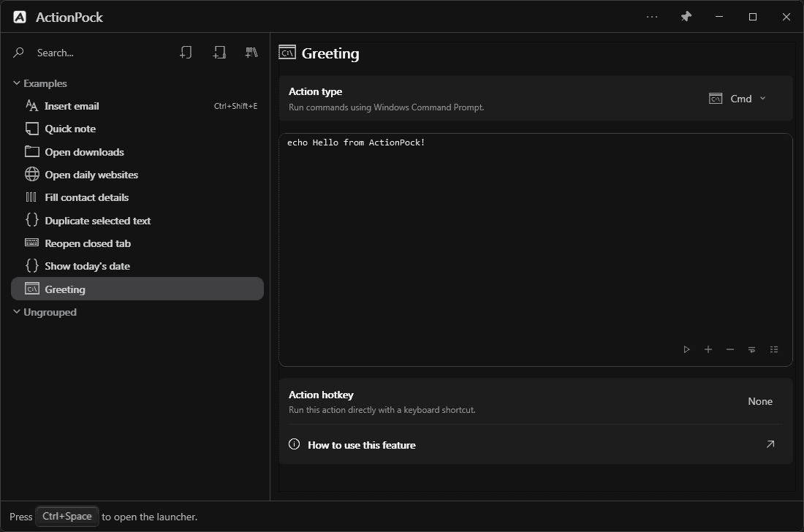Click the info icon beside How to use
The height and width of the screenshot is (532, 804).
(295, 444)
